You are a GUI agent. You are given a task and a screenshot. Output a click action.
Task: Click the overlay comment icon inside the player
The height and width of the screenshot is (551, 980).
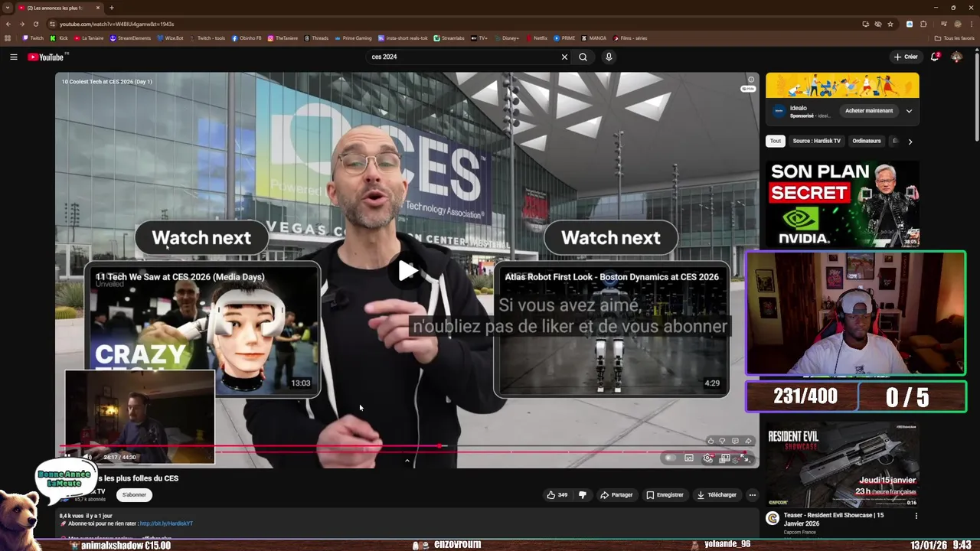click(735, 441)
